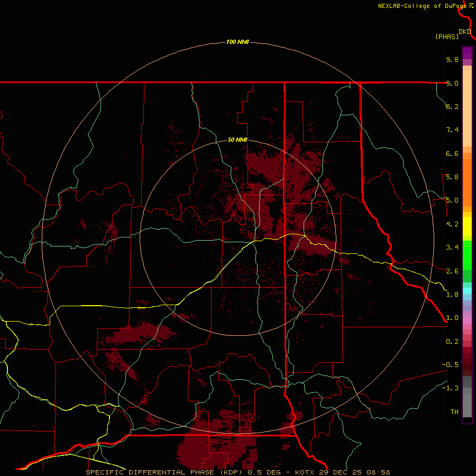Select the 50 NMI range ring label
476x476 pixels.
[x=237, y=140]
